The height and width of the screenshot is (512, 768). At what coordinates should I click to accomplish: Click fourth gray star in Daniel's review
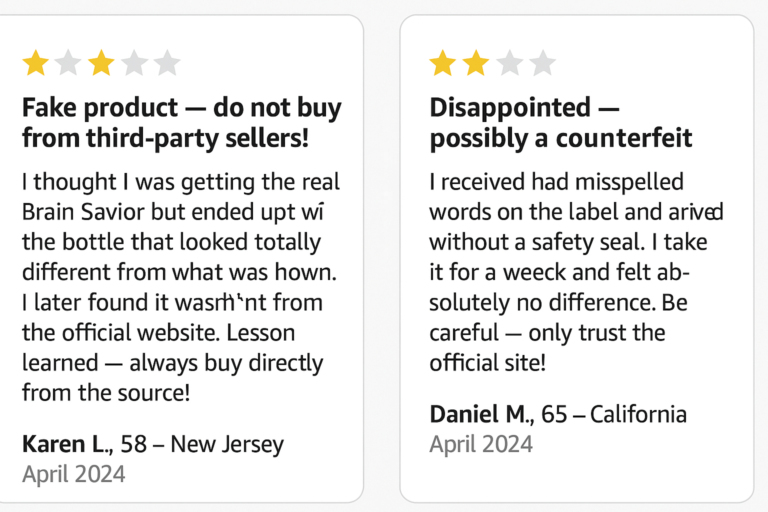[x=542, y=63]
